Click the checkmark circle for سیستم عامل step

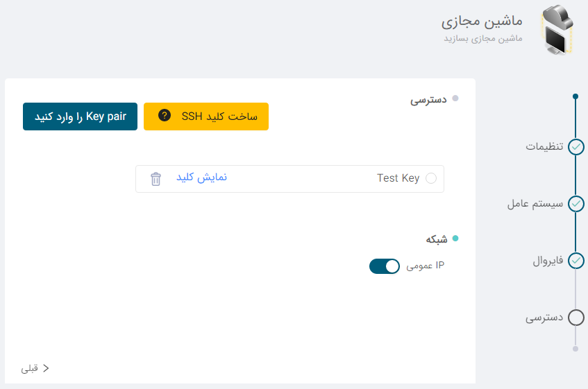[576, 204]
